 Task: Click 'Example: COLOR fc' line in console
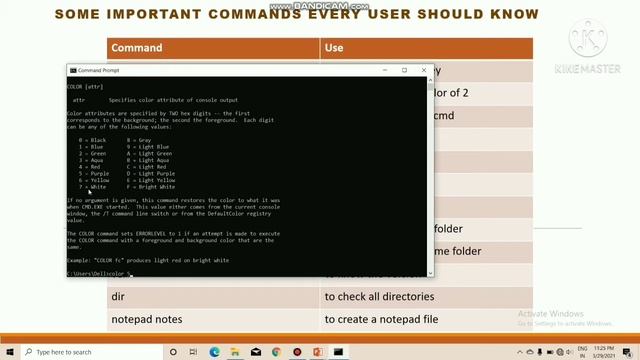(x=148, y=260)
